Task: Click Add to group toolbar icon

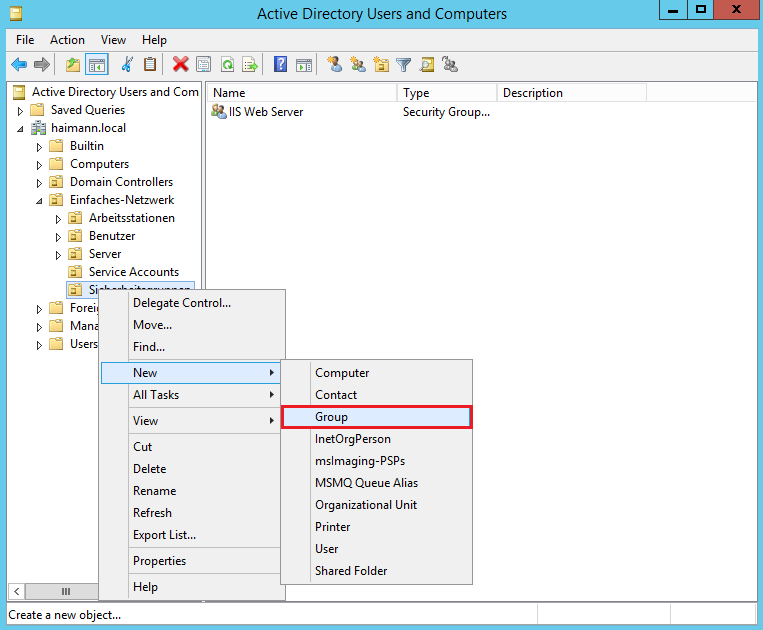Action: coord(450,64)
